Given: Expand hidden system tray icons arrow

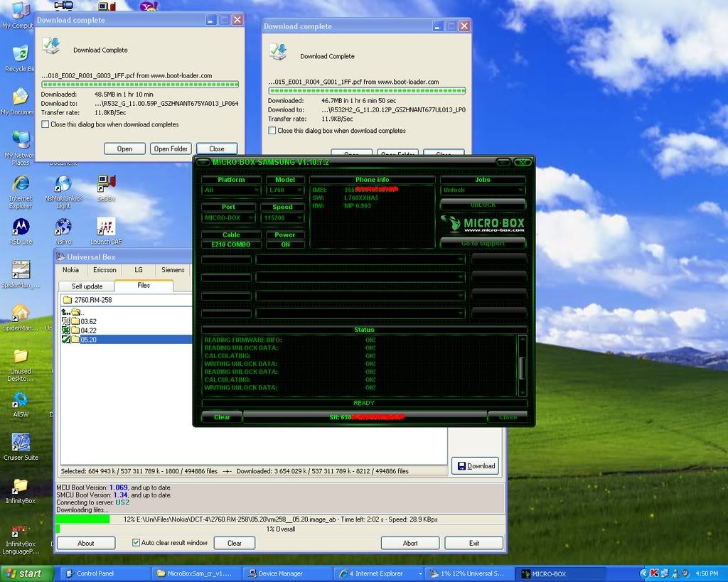Looking at the screenshot, I should (643, 573).
